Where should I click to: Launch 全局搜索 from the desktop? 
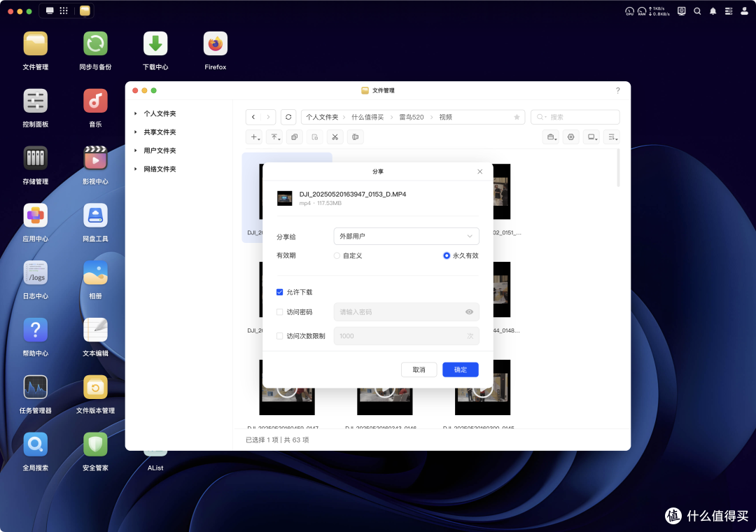point(35,444)
